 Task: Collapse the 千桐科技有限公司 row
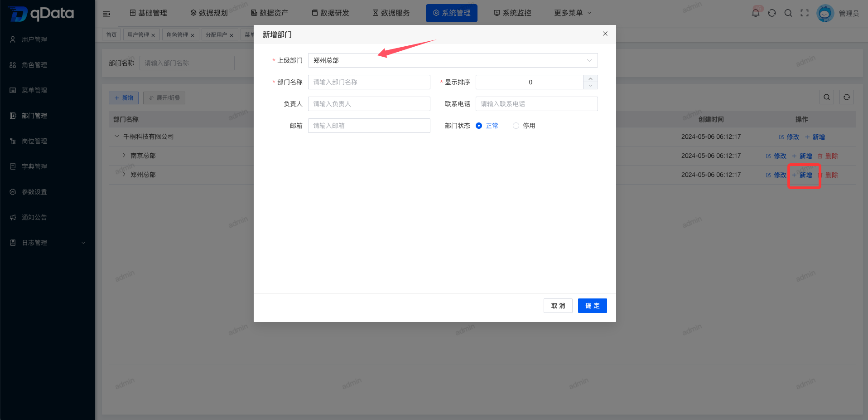[x=117, y=137]
